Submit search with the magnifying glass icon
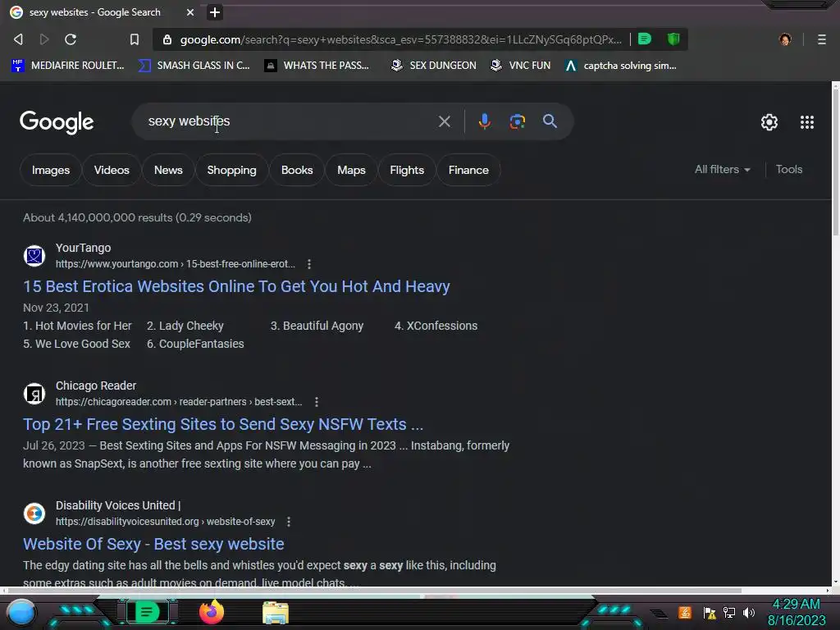840x630 pixels. 550,121
